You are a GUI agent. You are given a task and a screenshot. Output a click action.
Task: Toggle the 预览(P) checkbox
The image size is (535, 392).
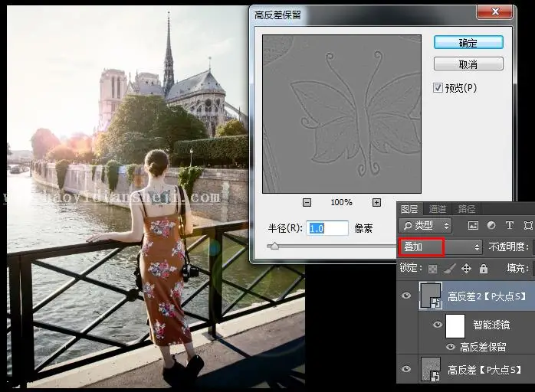[438, 88]
